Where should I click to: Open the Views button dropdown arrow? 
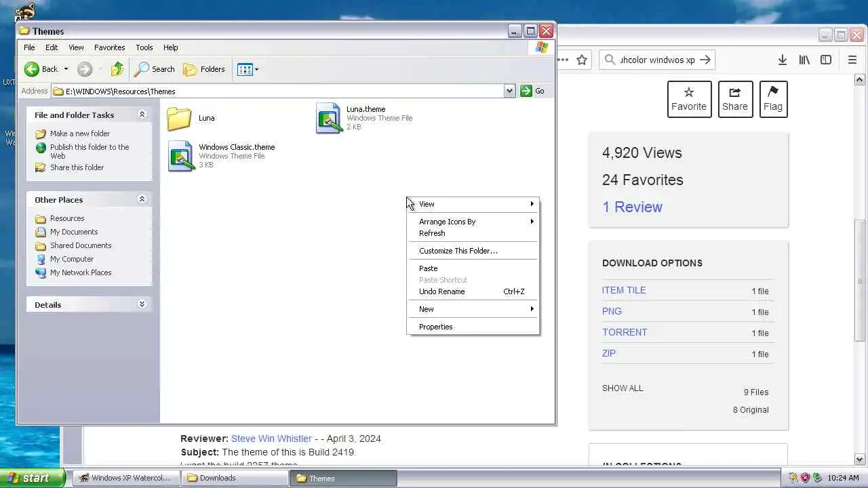pos(256,69)
